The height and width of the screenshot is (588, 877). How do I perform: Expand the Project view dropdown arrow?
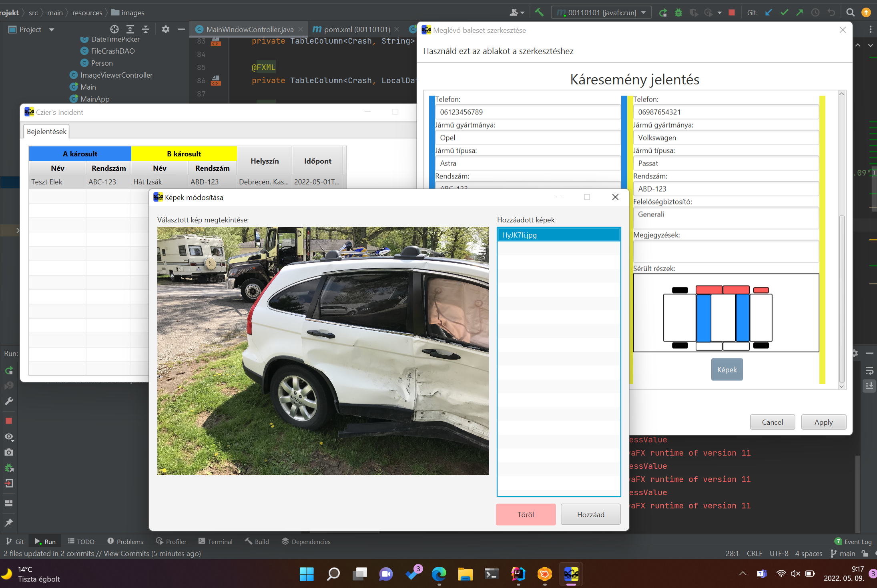[51, 30]
